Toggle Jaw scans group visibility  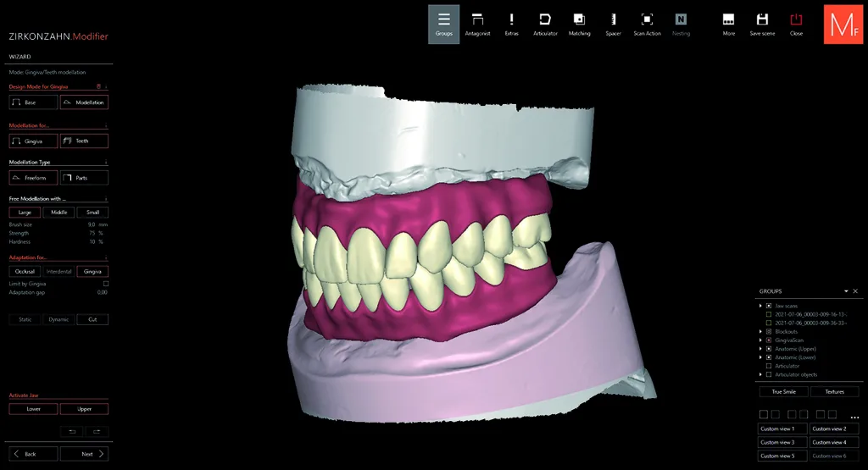coord(768,306)
